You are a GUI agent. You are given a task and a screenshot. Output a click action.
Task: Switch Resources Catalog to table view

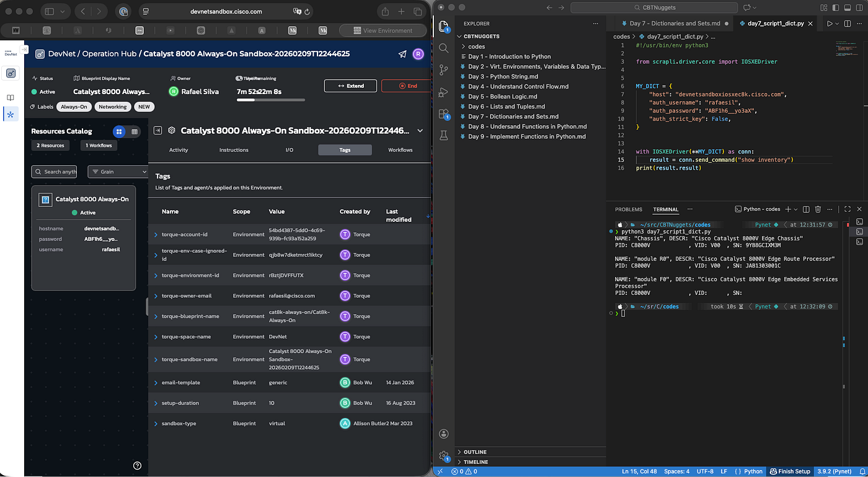coord(135,131)
